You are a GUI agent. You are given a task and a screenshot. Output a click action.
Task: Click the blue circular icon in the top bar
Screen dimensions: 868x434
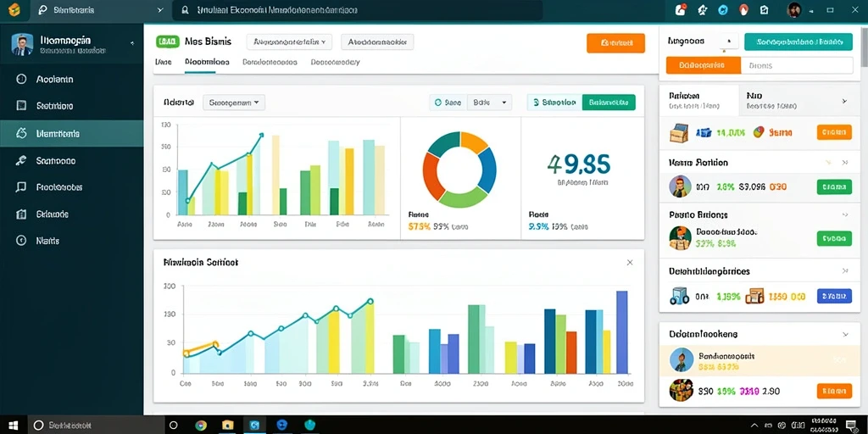[722, 9]
